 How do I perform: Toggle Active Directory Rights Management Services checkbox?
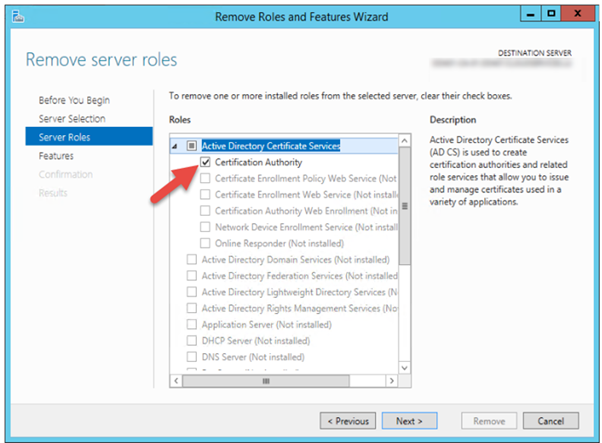[192, 308]
